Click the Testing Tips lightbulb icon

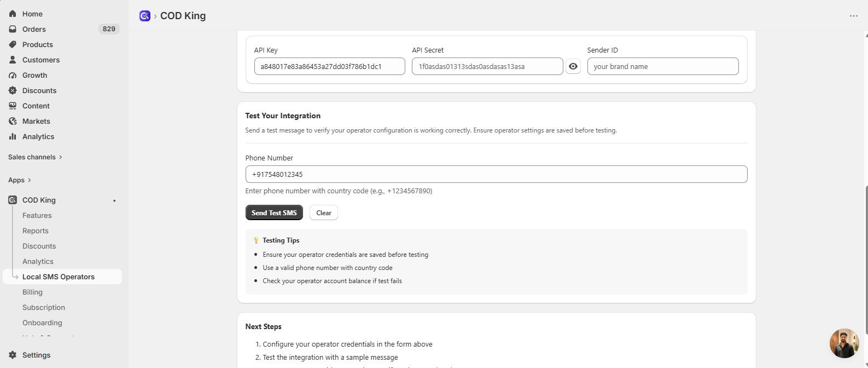pyautogui.click(x=256, y=240)
